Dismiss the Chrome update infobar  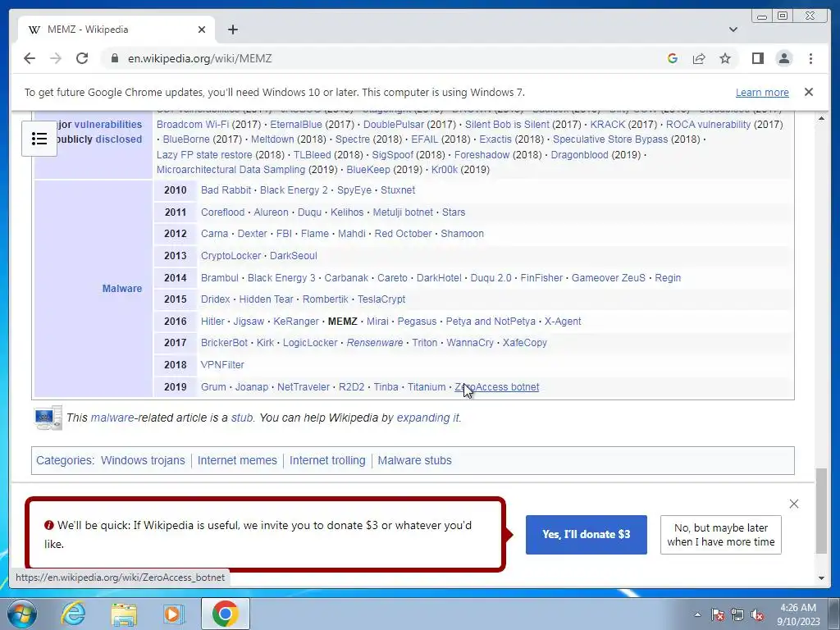click(x=808, y=92)
